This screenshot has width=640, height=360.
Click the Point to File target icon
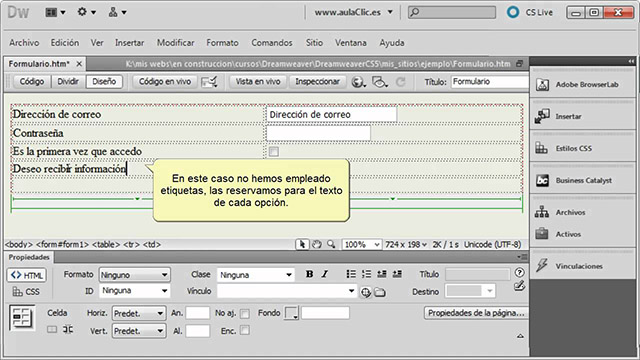coord(365,292)
